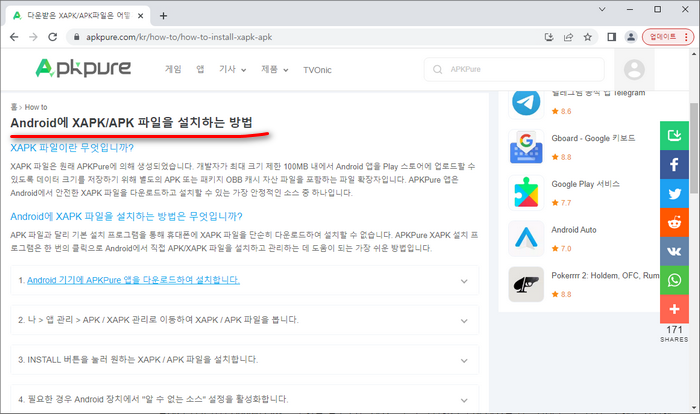Share on Reddit via sidebar icon

tap(674, 222)
